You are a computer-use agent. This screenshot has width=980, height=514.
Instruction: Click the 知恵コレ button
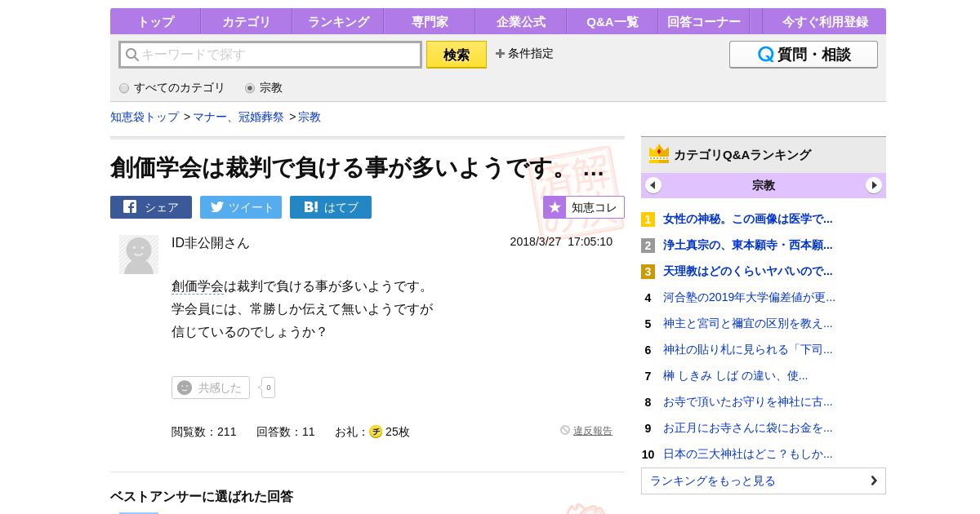(584, 207)
